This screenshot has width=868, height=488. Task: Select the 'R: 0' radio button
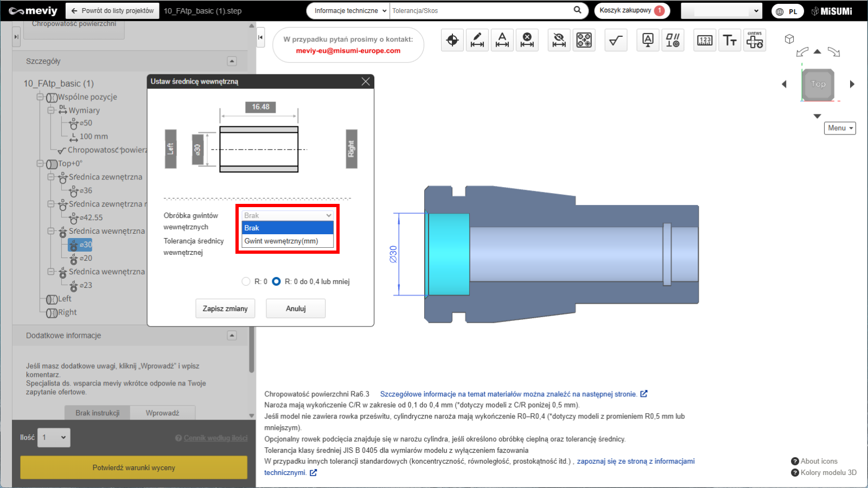point(246,281)
